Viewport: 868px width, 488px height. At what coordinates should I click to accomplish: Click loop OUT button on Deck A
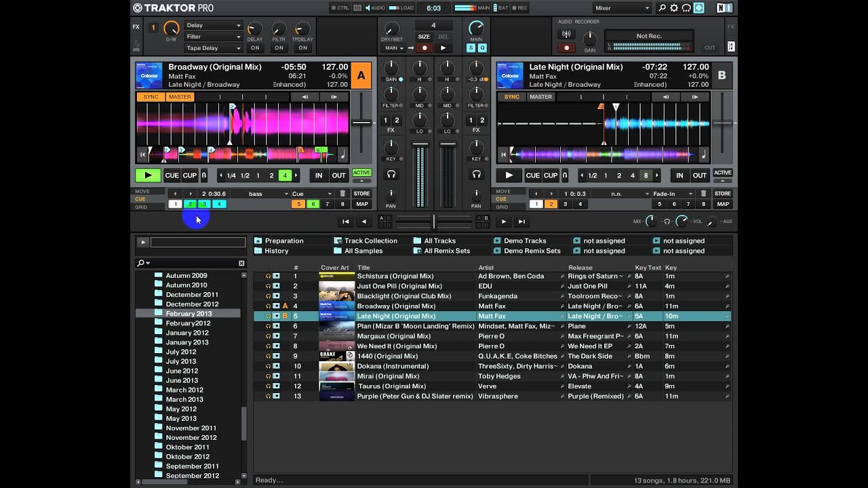338,176
